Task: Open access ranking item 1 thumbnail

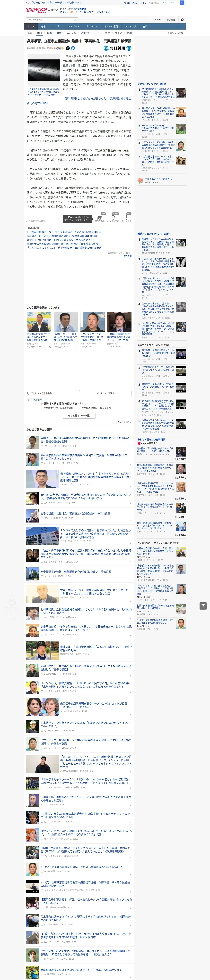Action: tap(181, 92)
